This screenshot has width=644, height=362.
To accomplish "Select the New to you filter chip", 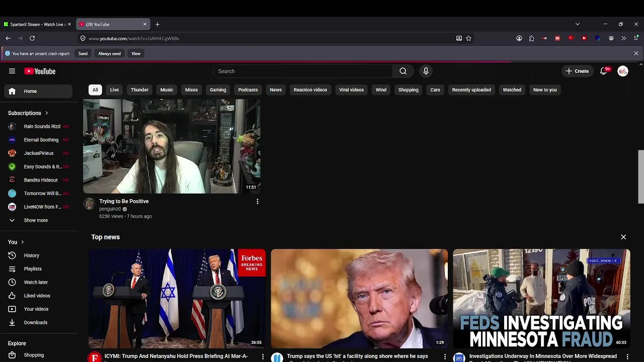I will [x=545, y=90].
